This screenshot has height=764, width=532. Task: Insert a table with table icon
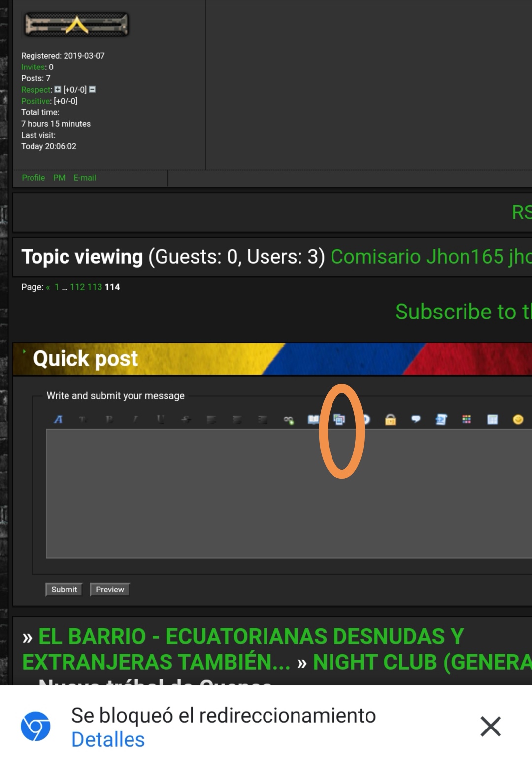pos(492,419)
